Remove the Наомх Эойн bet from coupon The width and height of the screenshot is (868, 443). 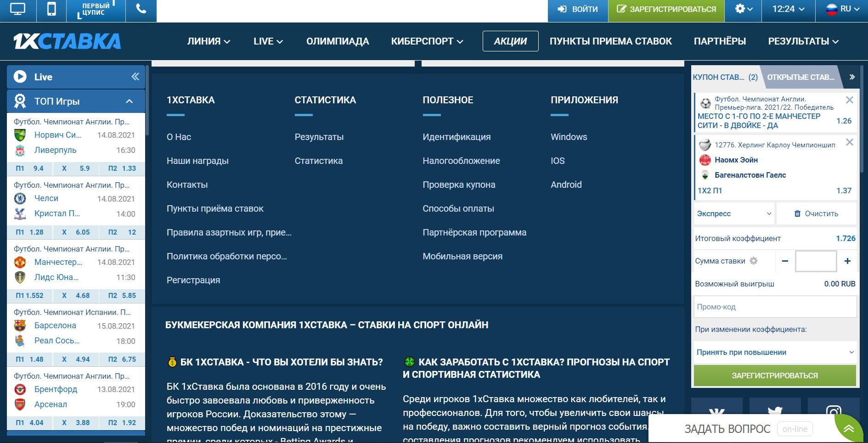point(850,142)
